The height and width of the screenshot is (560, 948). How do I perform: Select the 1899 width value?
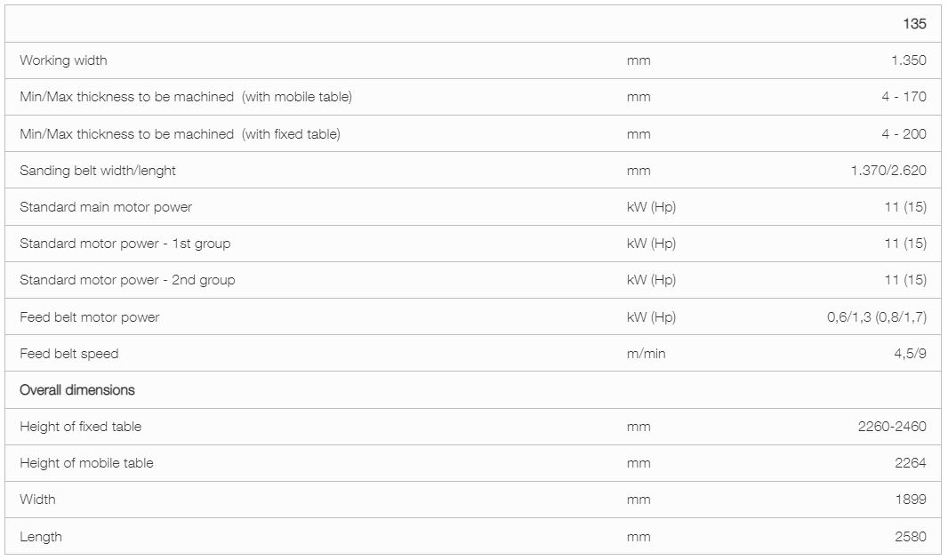(911, 500)
